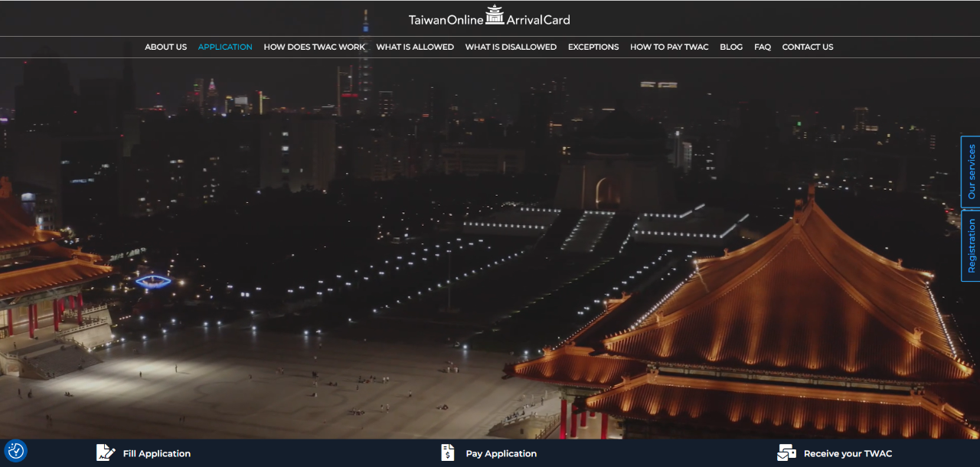Image resolution: width=980 pixels, height=467 pixels.
Task: Click the Fill Application text link
Action: pos(157,454)
